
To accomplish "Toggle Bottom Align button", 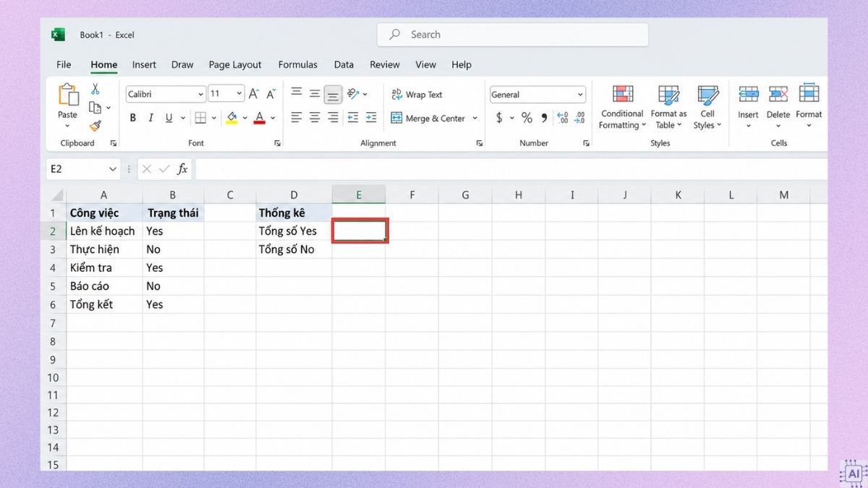I will point(333,94).
